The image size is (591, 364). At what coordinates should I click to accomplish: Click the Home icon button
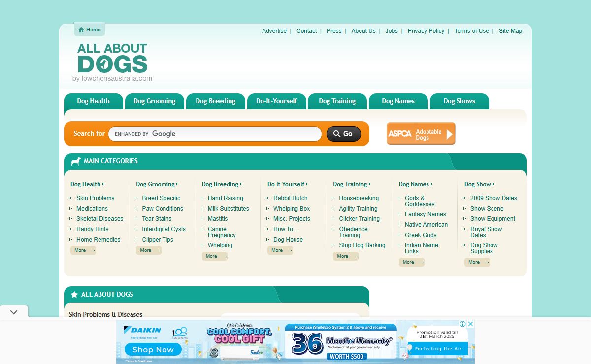(89, 30)
